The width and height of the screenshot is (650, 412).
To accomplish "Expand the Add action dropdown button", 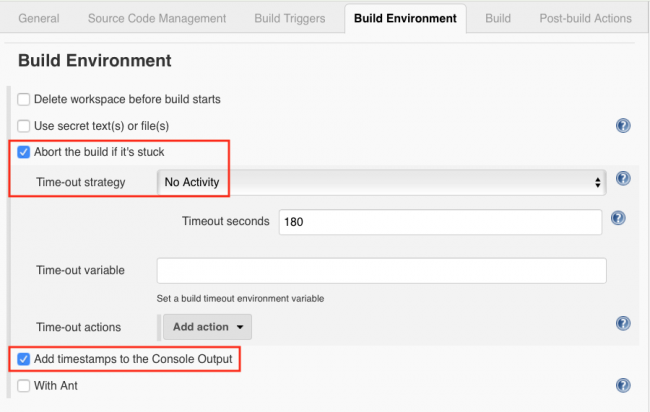I will pyautogui.click(x=207, y=326).
